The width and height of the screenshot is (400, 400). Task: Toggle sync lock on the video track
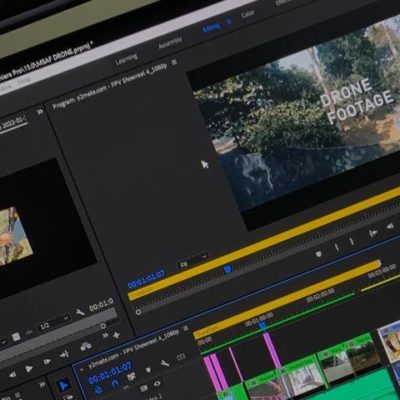coord(144,388)
